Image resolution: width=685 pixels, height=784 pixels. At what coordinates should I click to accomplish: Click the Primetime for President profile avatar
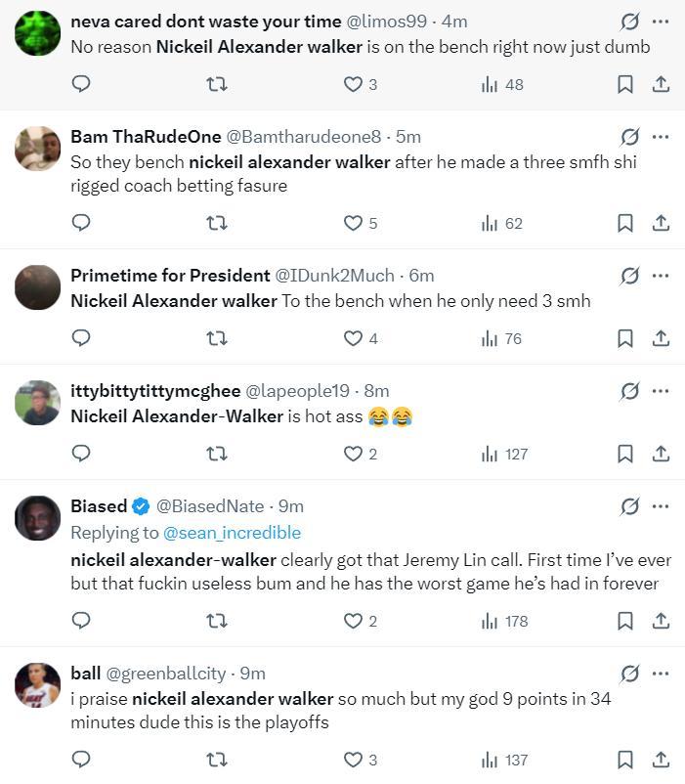[x=38, y=288]
